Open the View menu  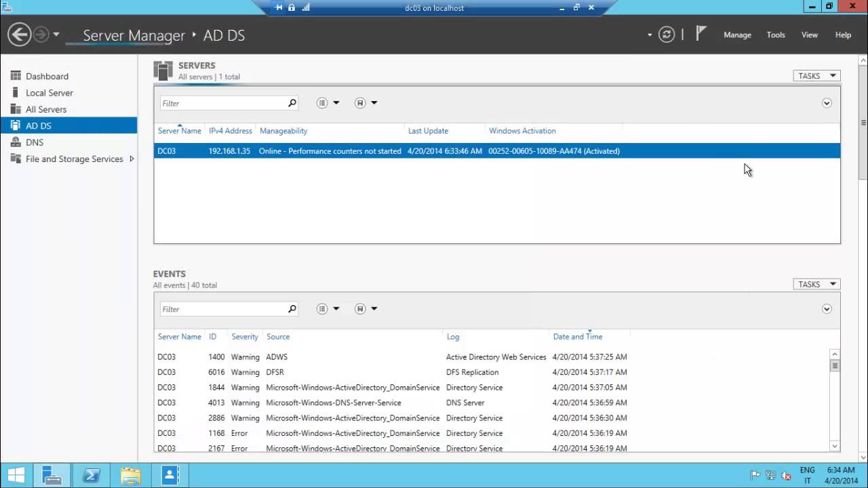[810, 35]
